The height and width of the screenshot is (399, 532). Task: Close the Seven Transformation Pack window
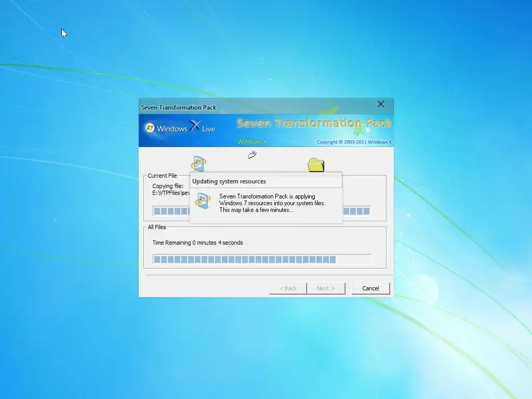[x=381, y=104]
